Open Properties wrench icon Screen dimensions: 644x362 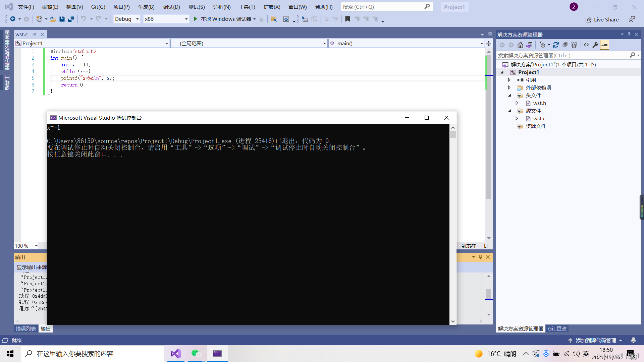pyautogui.click(x=595, y=45)
